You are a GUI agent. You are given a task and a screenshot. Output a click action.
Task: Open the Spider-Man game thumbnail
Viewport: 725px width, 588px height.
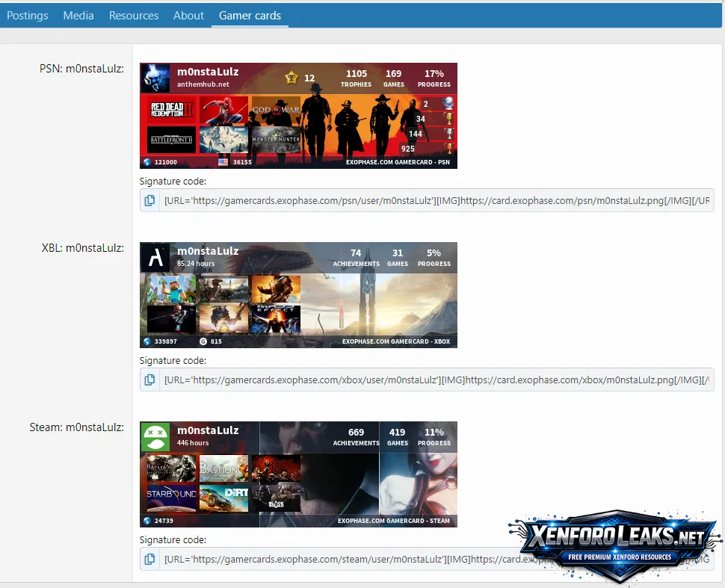pos(223,110)
